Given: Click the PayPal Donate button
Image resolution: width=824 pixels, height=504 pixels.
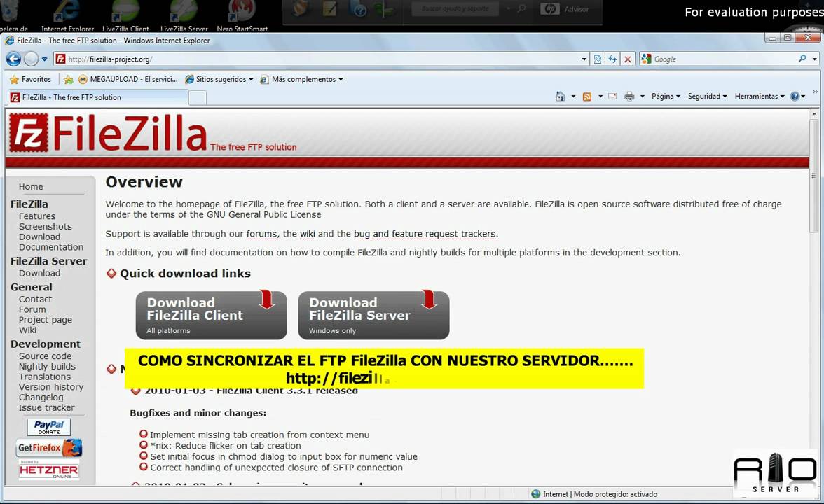Looking at the screenshot, I should pyautogui.click(x=49, y=427).
